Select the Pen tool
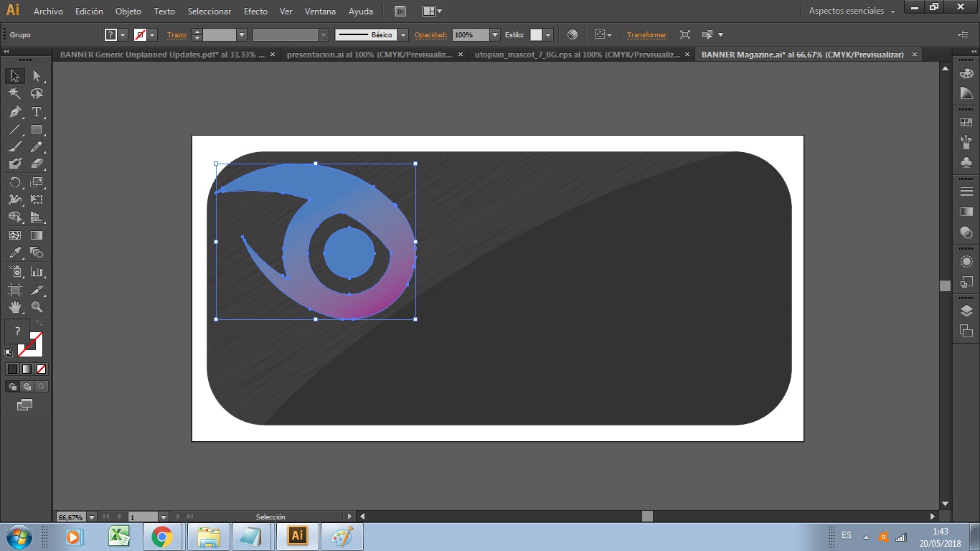 [x=15, y=112]
